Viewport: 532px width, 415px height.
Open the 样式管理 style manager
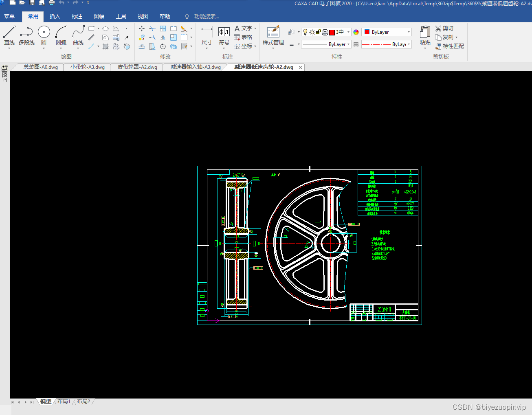[x=273, y=35]
